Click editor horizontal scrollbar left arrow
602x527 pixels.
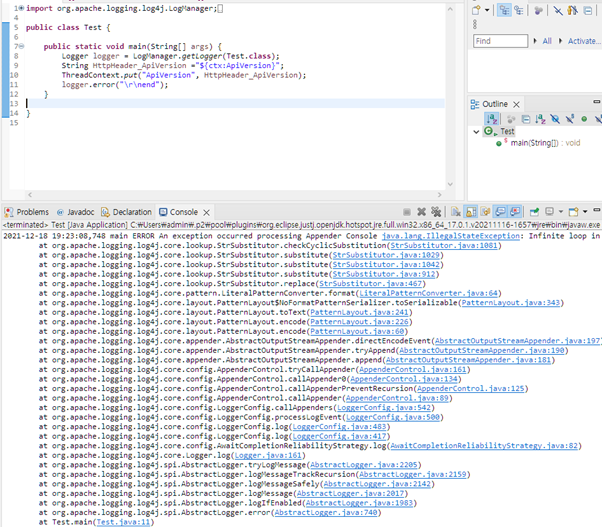pos(30,195)
